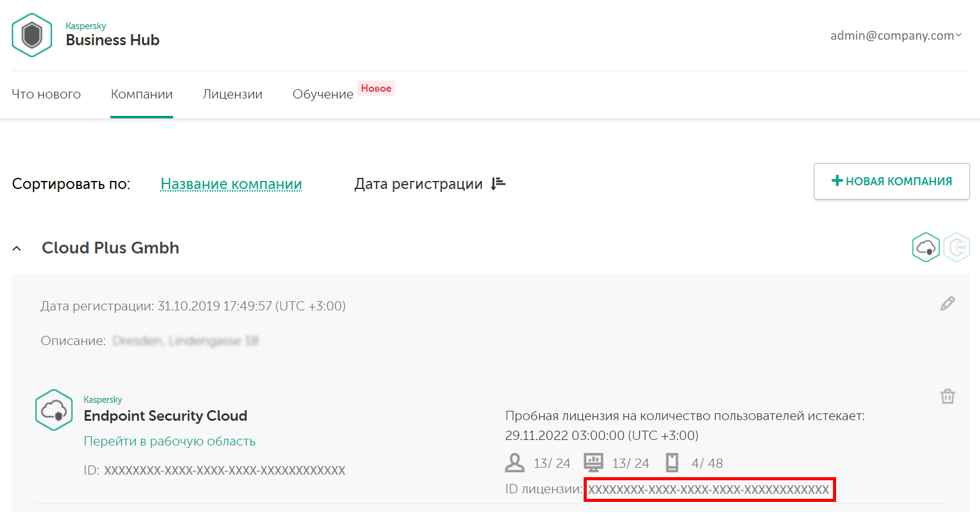Image resolution: width=980 pixels, height=523 pixels.
Task: Edit company details with the pencil icon
Action: (948, 303)
